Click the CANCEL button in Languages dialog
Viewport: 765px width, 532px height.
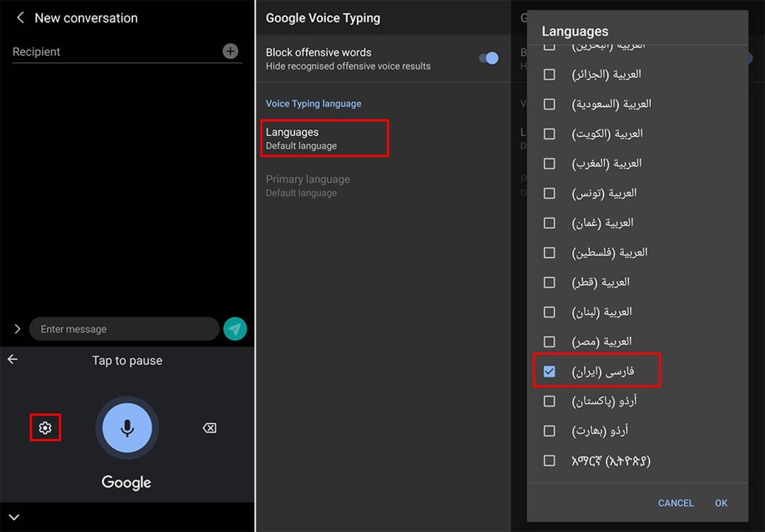click(x=676, y=503)
